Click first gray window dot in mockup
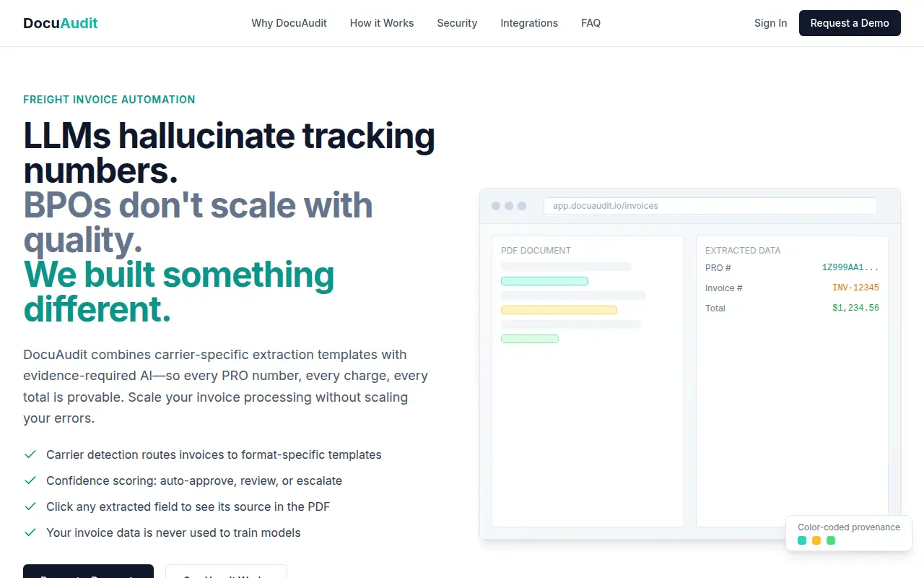924x578 pixels. pyautogui.click(x=496, y=206)
